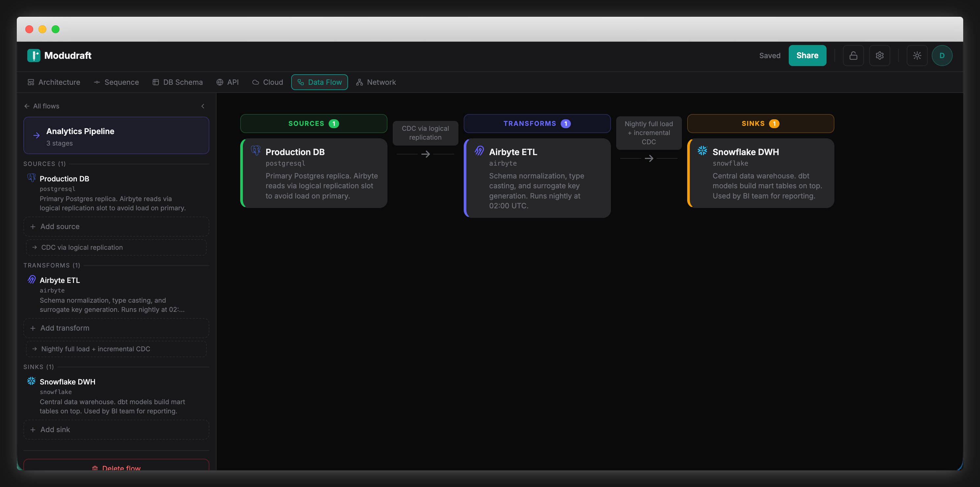Click the SINKS (1) section heading in sidebar
Image resolution: width=980 pixels, height=487 pixels.
38,367
